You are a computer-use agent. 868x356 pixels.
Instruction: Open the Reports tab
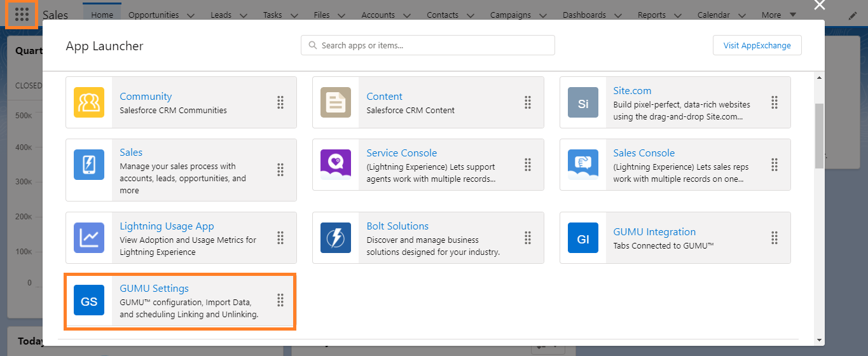[652, 15]
